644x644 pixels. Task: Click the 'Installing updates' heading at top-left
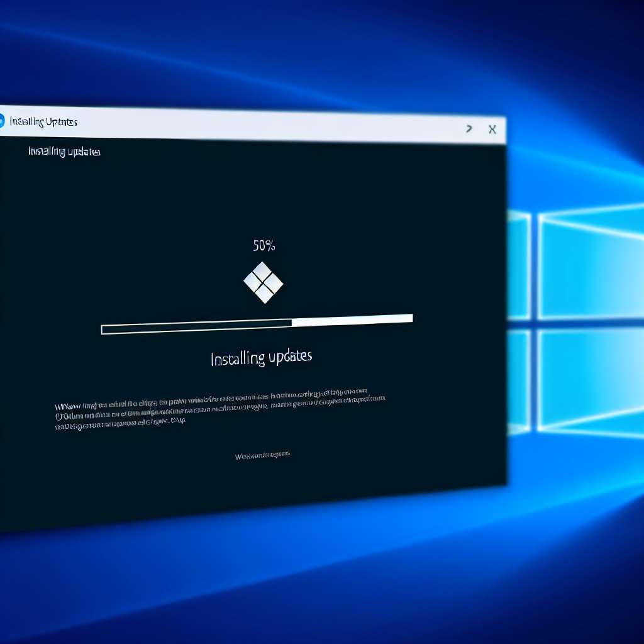64,152
